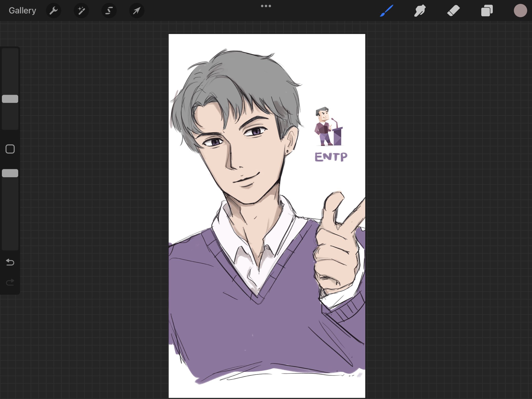This screenshot has width=532, height=399.
Task: Activate the Transform arrow tool
Action: pyautogui.click(x=137, y=11)
